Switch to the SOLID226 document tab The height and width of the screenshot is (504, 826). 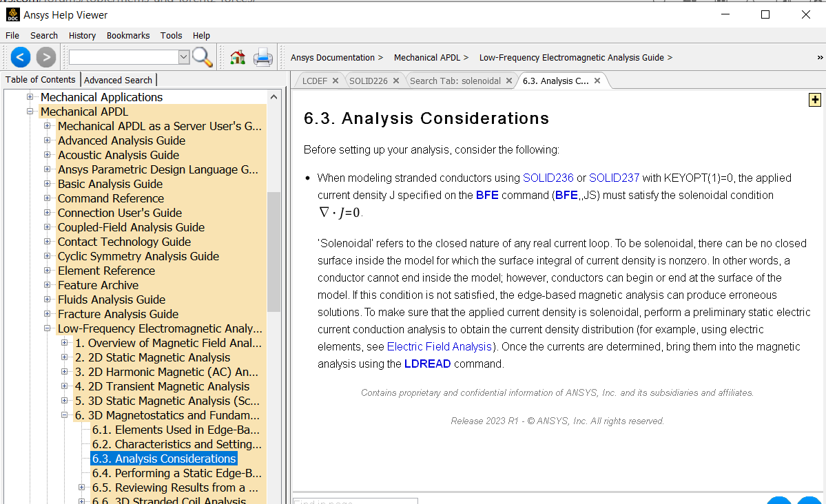point(369,81)
